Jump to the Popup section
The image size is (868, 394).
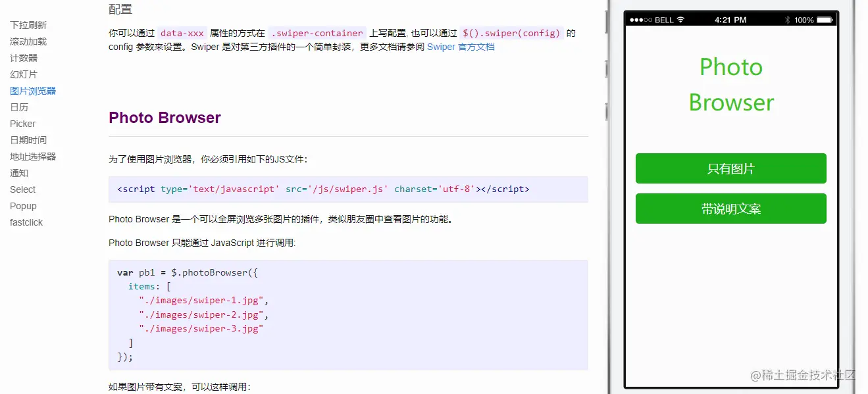coord(23,206)
